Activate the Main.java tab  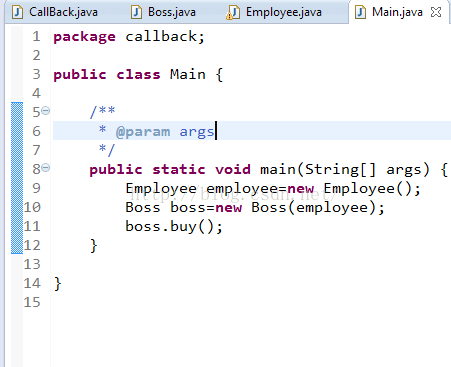[x=397, y=12]
